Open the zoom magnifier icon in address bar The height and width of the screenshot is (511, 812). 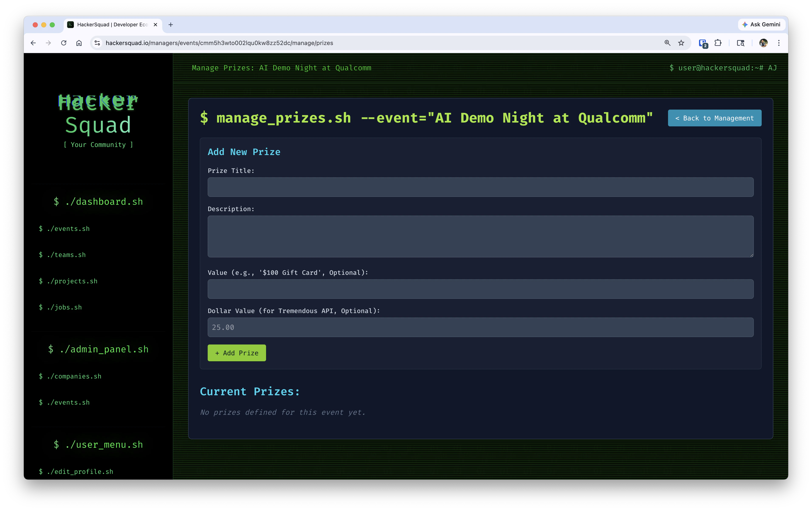pyautogui.click(x=667, y=43)
